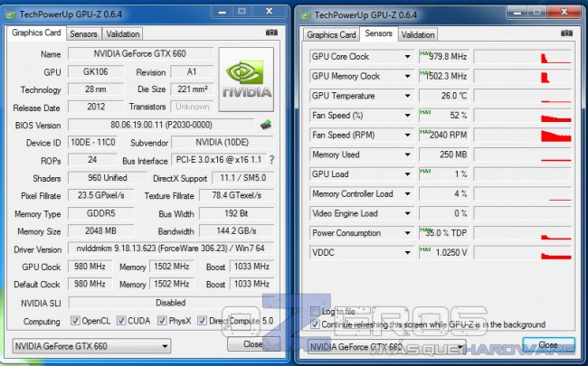
Task: Open GPU Memory Clock sensor dropdown
Action: (407, 77)
